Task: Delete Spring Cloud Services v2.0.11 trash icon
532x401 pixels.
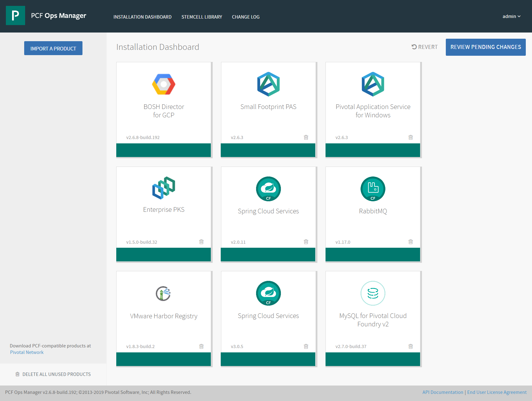Action: [306, 242]
